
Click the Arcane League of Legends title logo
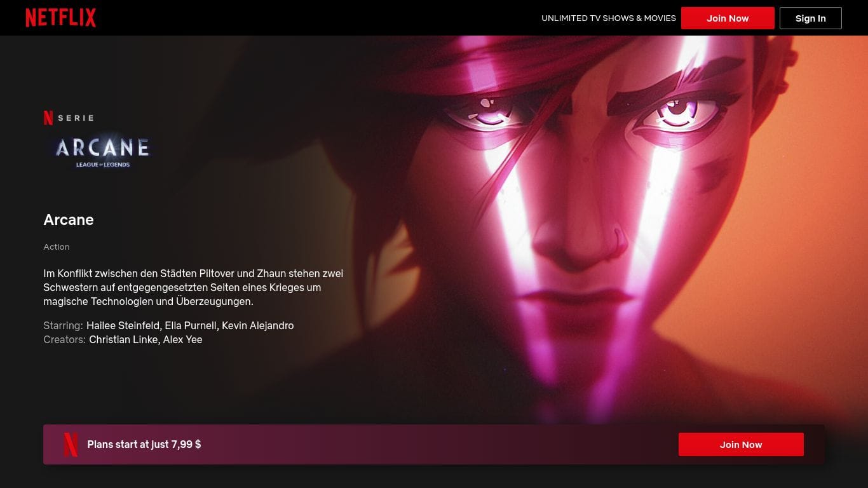(x=102, y=151)
